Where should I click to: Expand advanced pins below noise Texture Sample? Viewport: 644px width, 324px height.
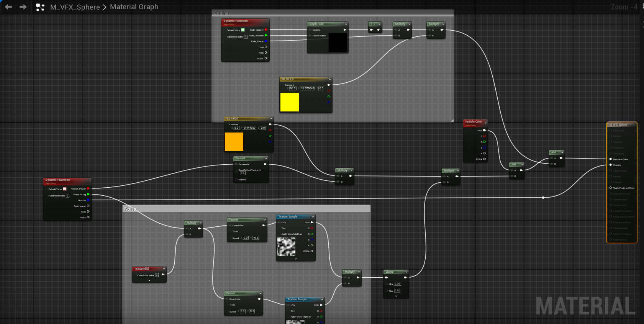(x=296, y=259)
